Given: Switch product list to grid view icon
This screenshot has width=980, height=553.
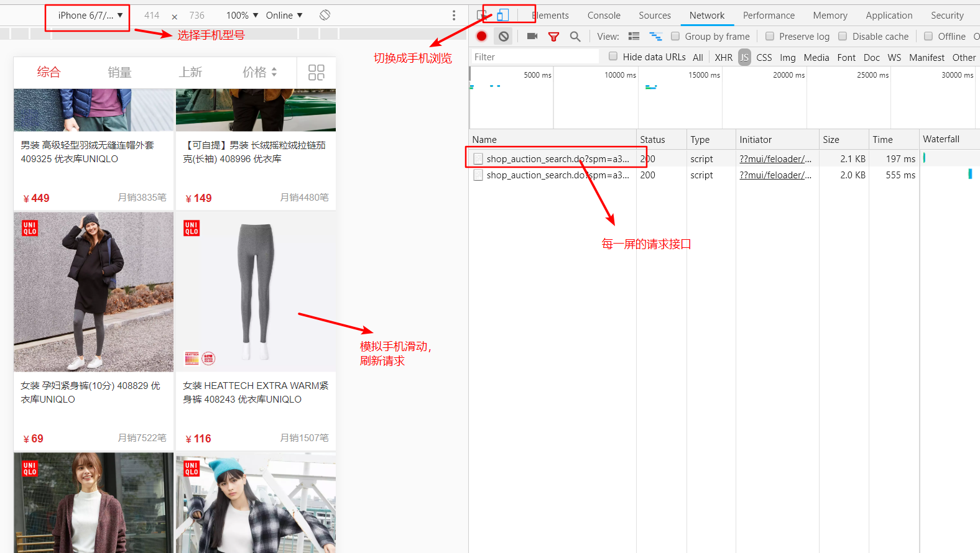Looking at the screenshot, I should 317,73.
